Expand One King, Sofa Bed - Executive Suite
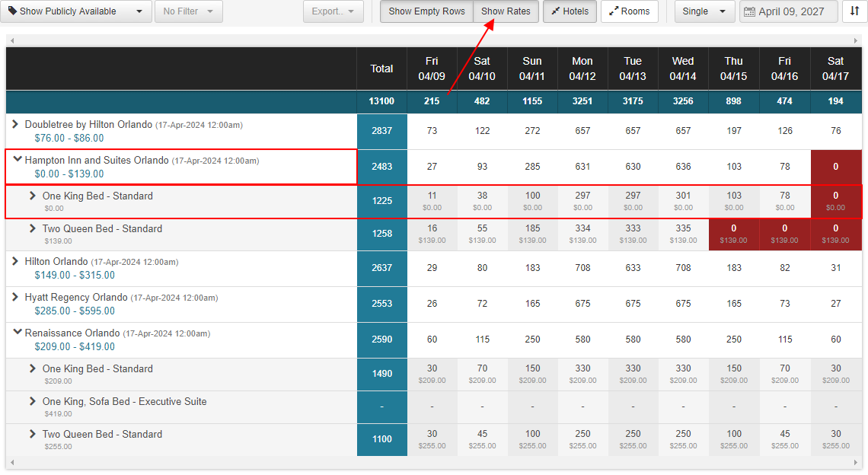The image size is (868, 475). (33, 401)
